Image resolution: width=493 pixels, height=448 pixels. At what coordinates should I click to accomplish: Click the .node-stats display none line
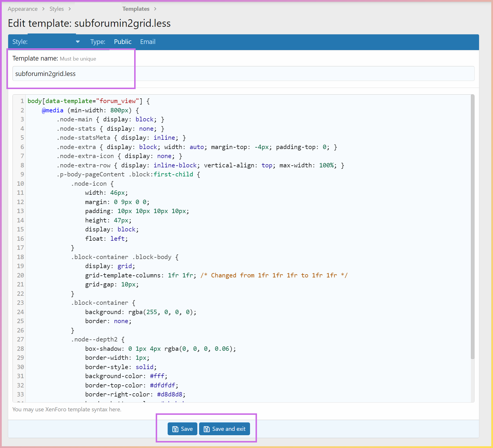111,129
